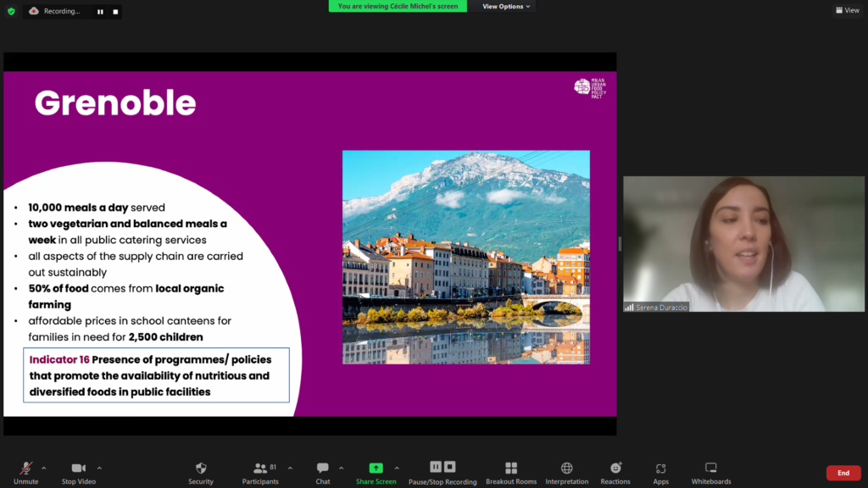
Task: Toggle Stop Video camera button
Action: click(79, 472)
